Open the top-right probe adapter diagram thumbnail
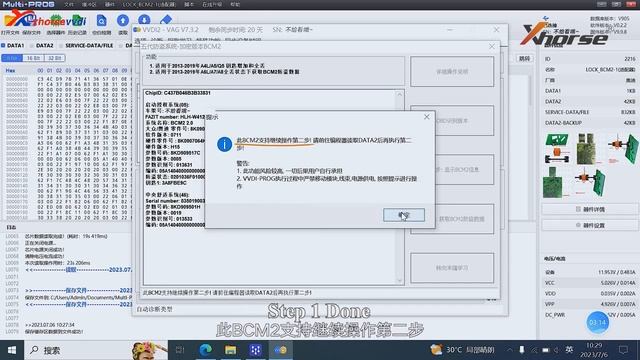This screenshot has height=360, width=640. [623, 149]
